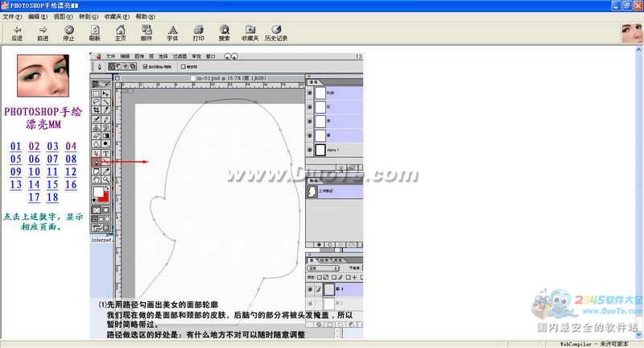Select the Gradient tool in the Photoshop toolbox
Image resolution: width=644 pixels, height=348 pixels.
(106, 136)
